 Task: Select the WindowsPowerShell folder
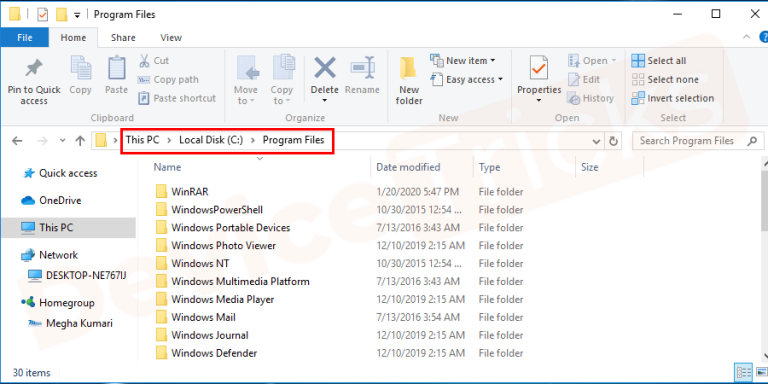pos(209,210)
